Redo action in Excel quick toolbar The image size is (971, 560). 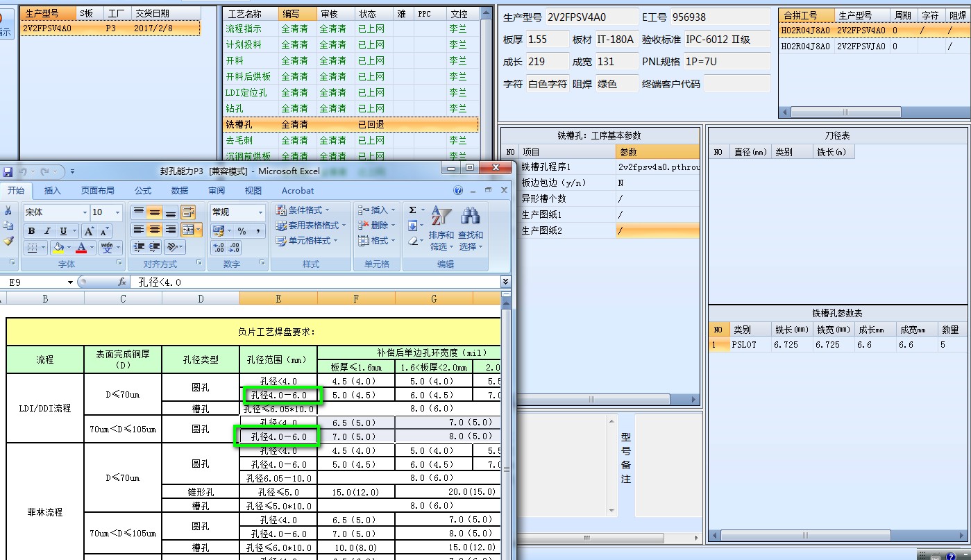pyautogui.click(x=44, y=171)
